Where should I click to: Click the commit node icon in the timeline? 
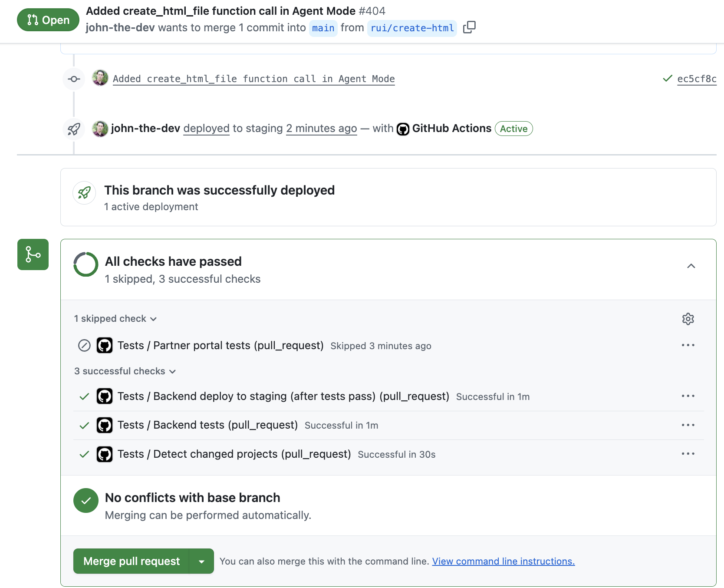point(73,79)
